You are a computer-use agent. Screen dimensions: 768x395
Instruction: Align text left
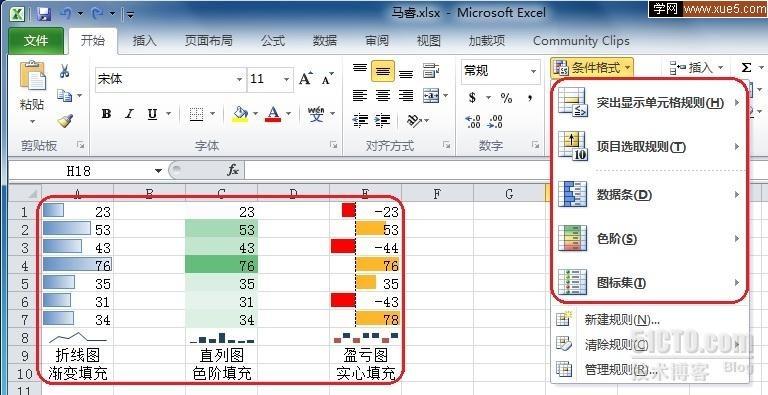[x=360, y=95]
